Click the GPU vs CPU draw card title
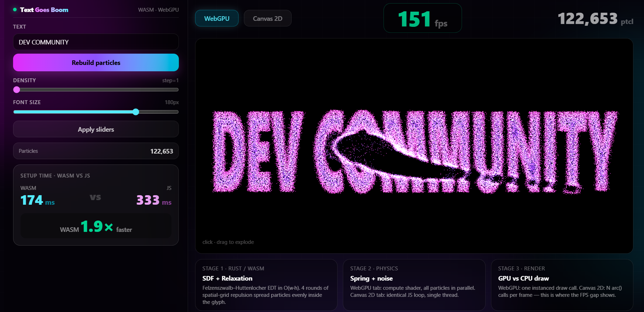This screenshot has height=312, width=644. (523, 278)
